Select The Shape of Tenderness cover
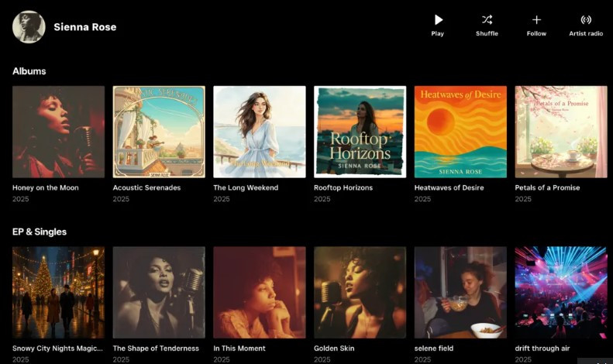Screen dimensions: 613x364 (x=159, y=293)
